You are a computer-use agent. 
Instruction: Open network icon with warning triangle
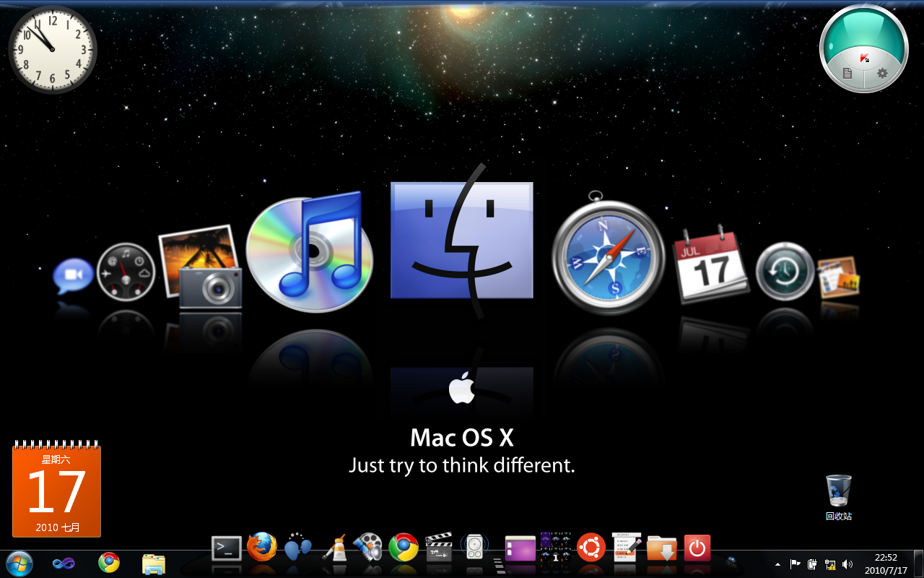pyautogui.click(x=830, y=564)
